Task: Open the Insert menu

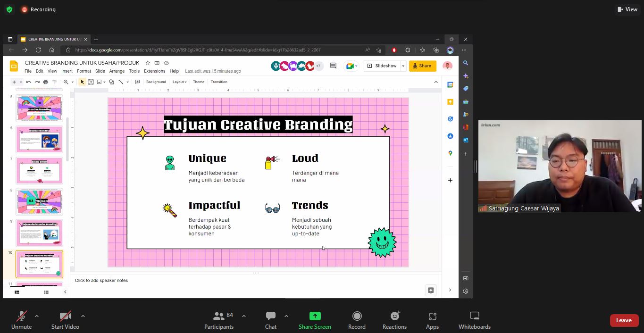Action: 67,71
